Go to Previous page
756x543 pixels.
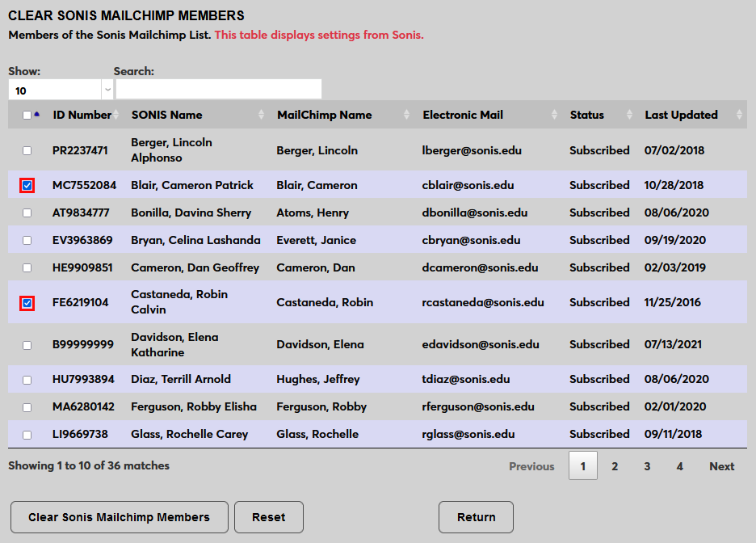[x=531, y=466]
